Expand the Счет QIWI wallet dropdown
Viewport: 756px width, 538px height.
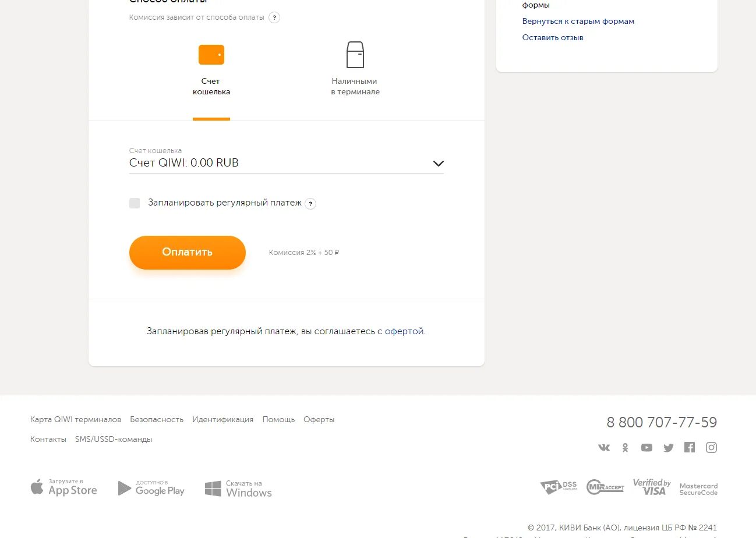coord(438,164)
